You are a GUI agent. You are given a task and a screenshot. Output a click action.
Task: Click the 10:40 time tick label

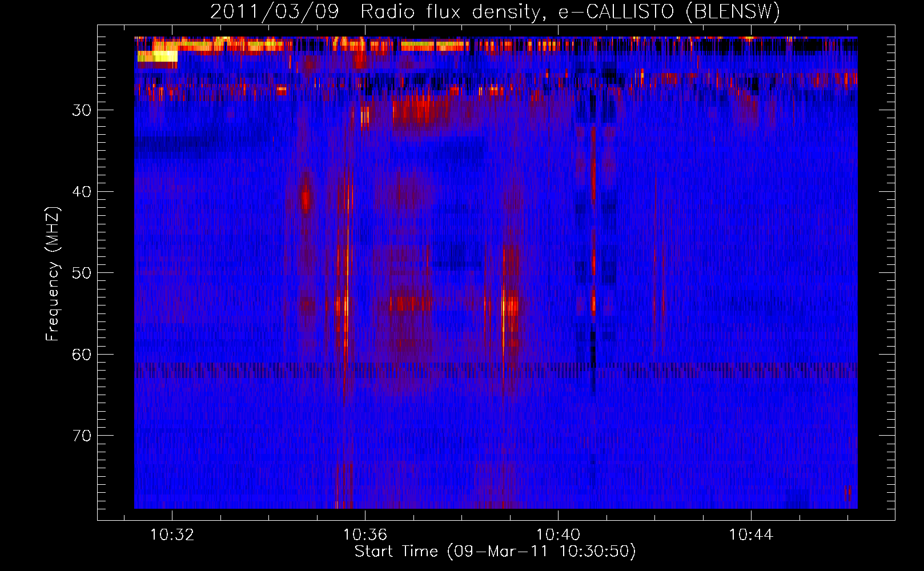(558, 535)
